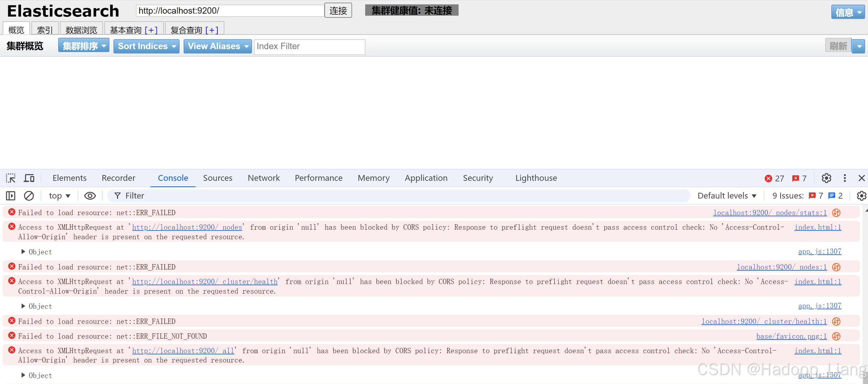Open app.js:1307 link beside first Object
Viewport: 868px width, 384px height.
[x=819, y=251]
